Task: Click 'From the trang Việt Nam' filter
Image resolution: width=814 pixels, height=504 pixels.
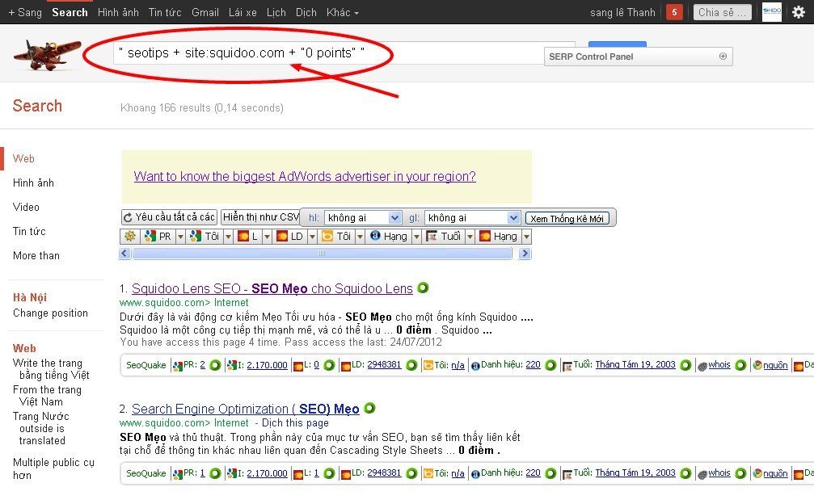Action: [47, 395]
